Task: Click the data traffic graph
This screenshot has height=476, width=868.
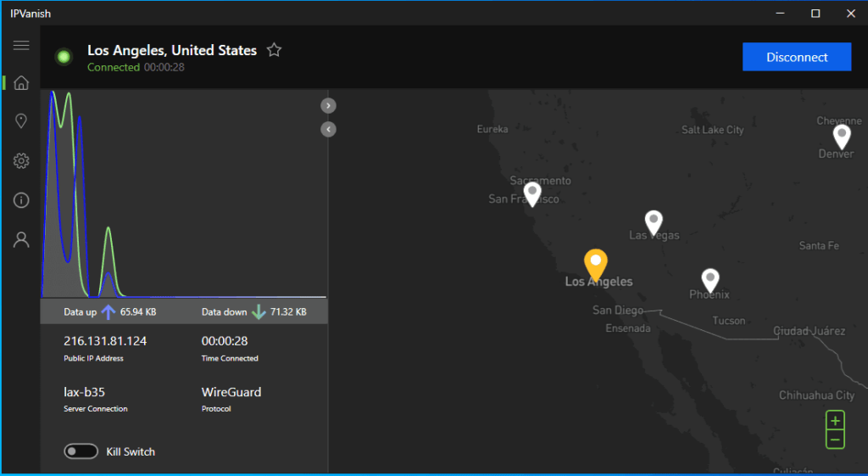Action: tap(184, 194)
